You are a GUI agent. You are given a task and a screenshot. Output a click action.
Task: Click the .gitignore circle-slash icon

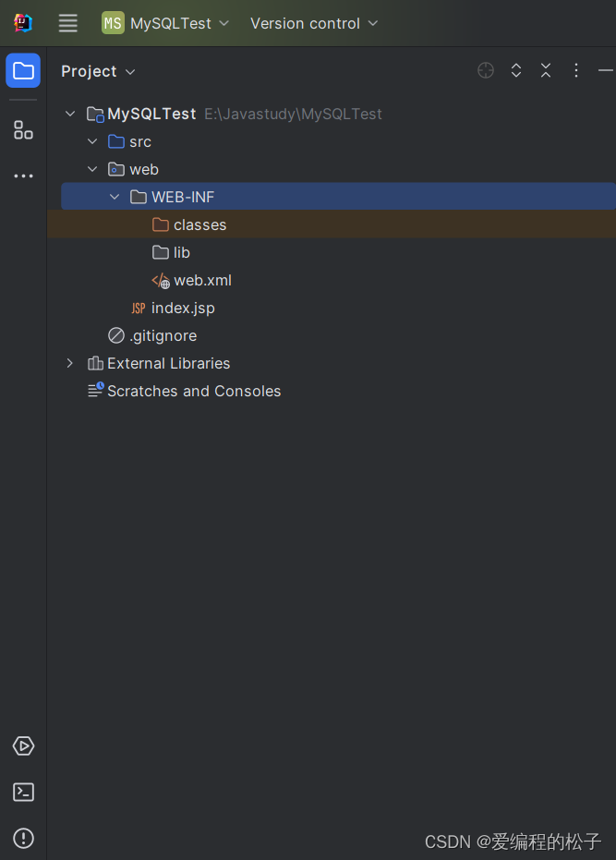click(x=116, y=335)
